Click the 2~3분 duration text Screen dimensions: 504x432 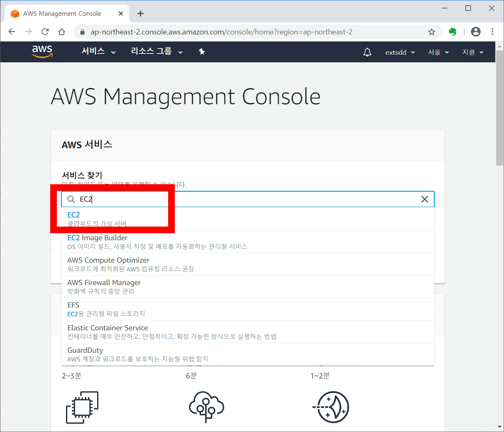[x=71, y=376]
